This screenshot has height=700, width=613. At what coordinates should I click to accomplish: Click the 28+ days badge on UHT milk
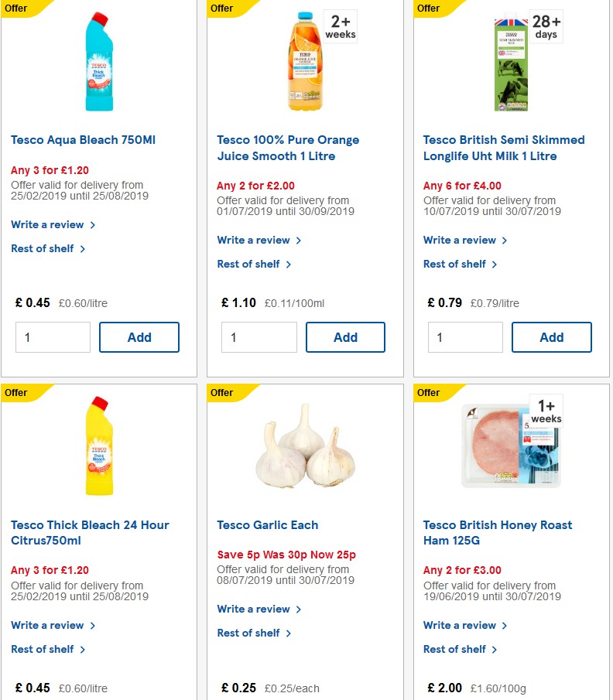547,24
